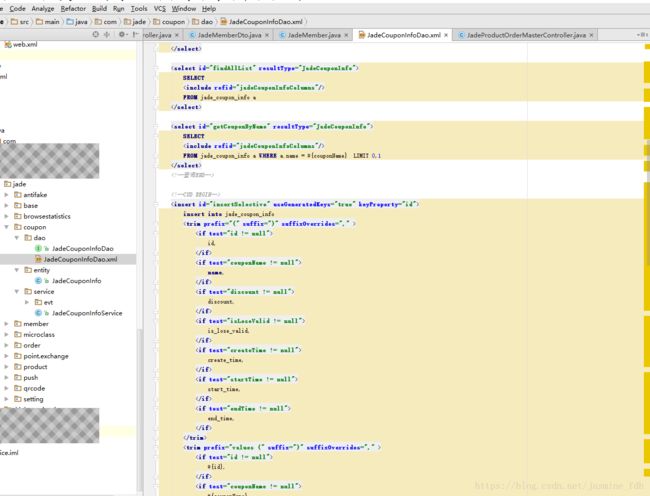Click the scroll-from-source target icon in project panel
The image size is (650, 496).
click(x=96, y=34)
